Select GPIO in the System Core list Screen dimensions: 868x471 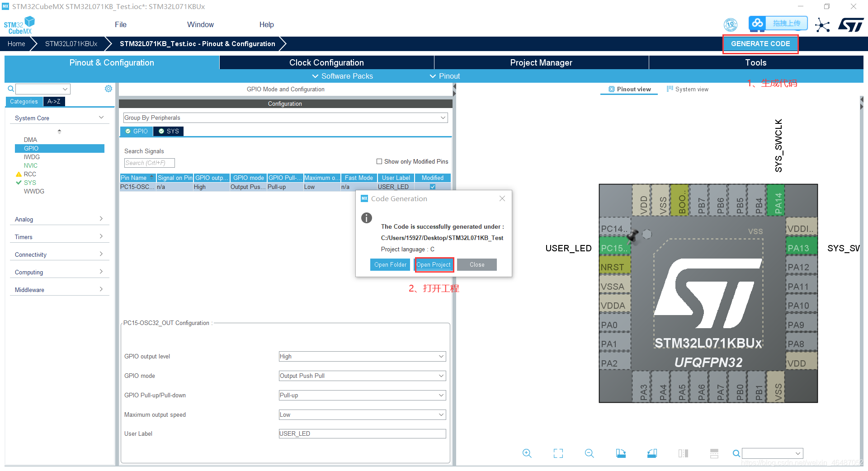pos(60,148)
